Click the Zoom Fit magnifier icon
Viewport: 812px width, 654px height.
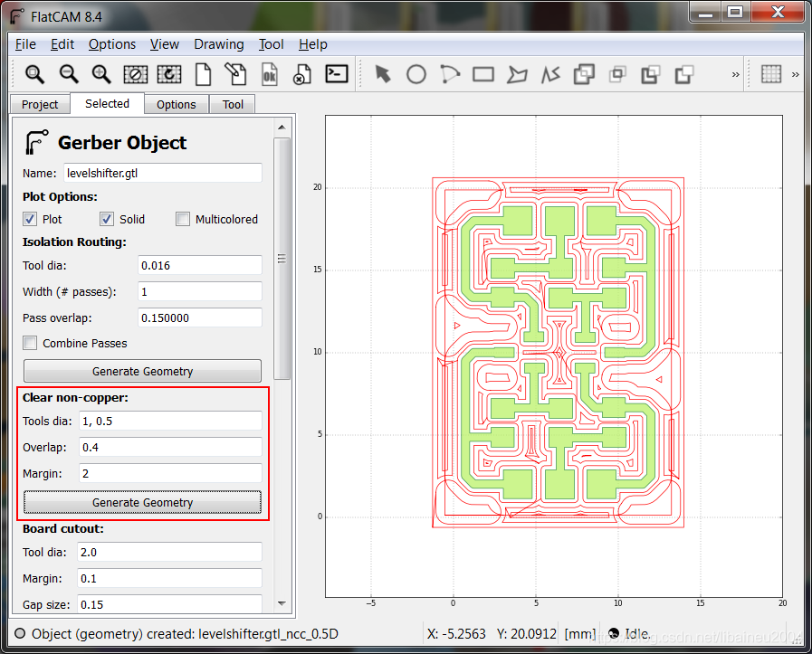(34, 74)
